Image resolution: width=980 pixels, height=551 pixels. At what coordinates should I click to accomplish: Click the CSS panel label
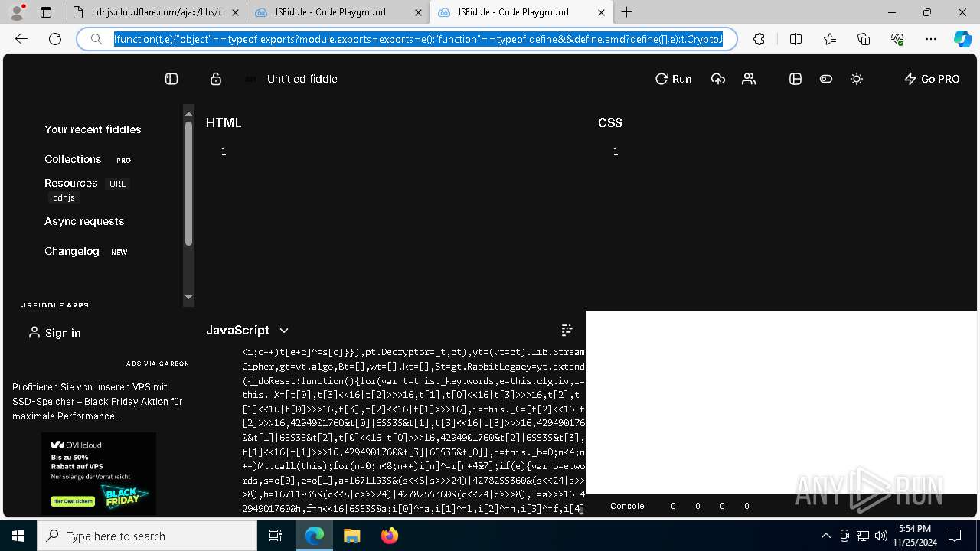tap(610, 122)
